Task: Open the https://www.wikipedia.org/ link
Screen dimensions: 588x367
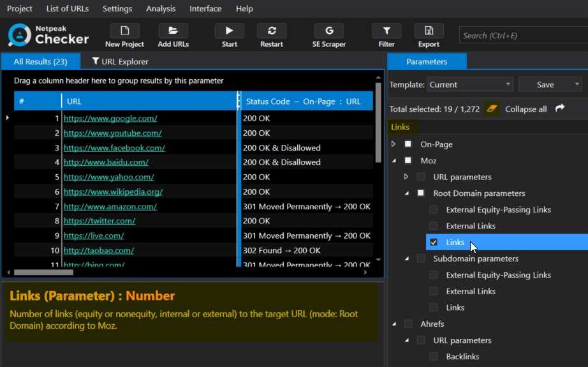Action: coord(114,191)
